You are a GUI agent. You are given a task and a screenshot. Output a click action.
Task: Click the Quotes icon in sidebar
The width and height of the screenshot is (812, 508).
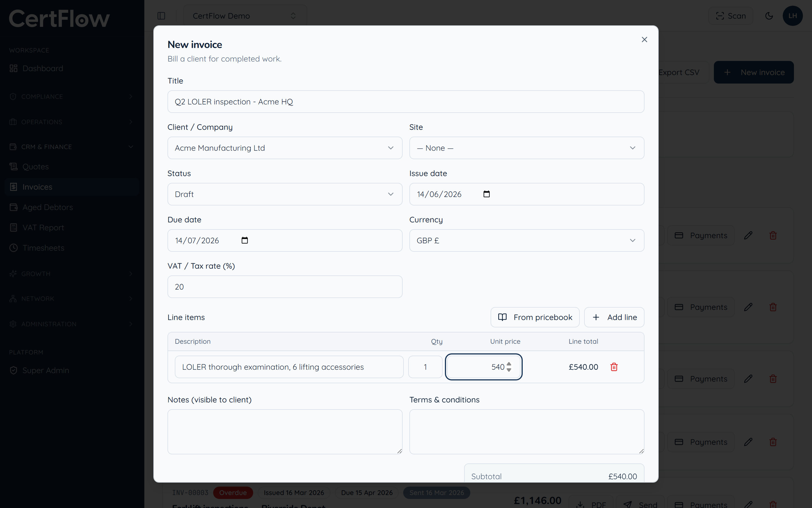coord(14,167)
